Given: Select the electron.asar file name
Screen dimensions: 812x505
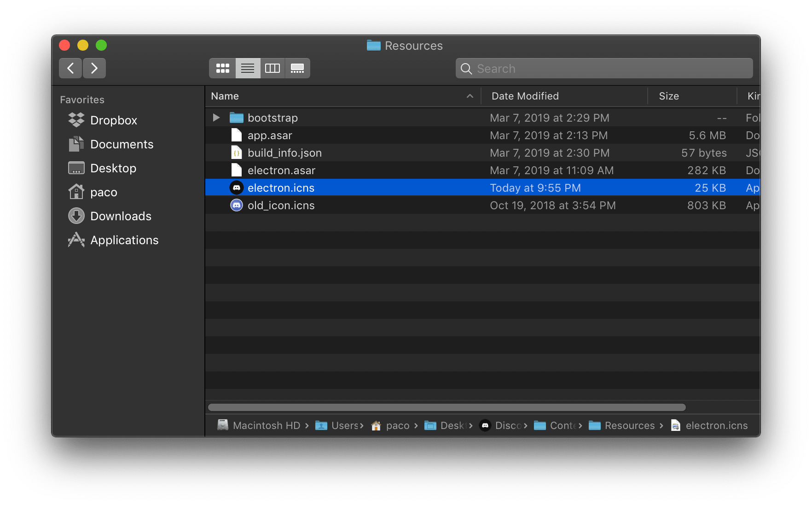Looking at the screenshot, I should pos(281,170).
